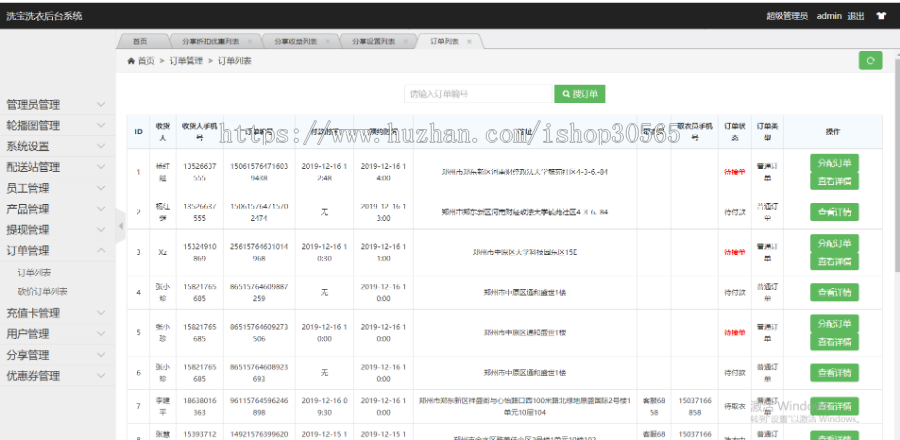The image size is (900, 440).
Task: Click the 洗宝洗衣后台系统 title
Action: coord(44,16)
